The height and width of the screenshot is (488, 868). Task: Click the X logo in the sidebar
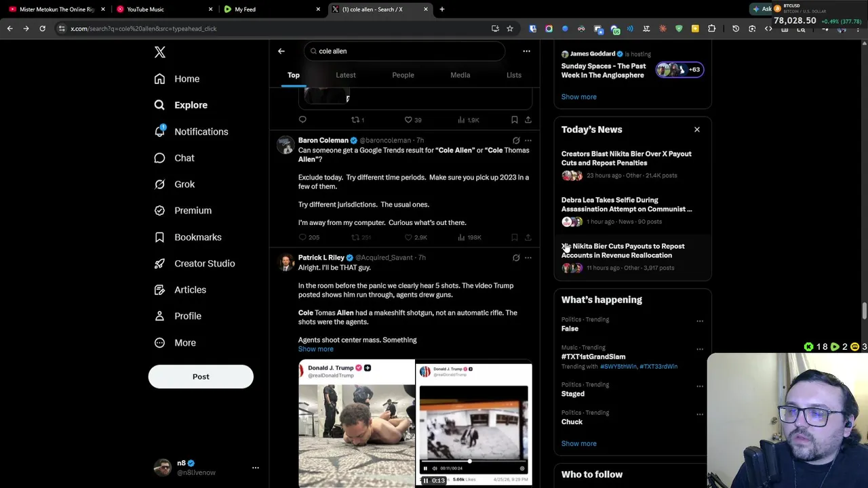click(160, 52)
